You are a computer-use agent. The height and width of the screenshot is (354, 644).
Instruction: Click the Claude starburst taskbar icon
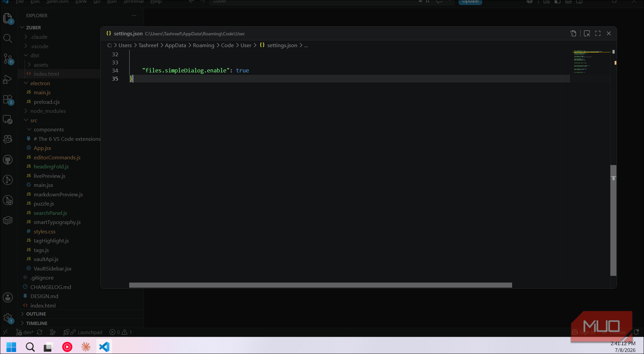point(86,347)
